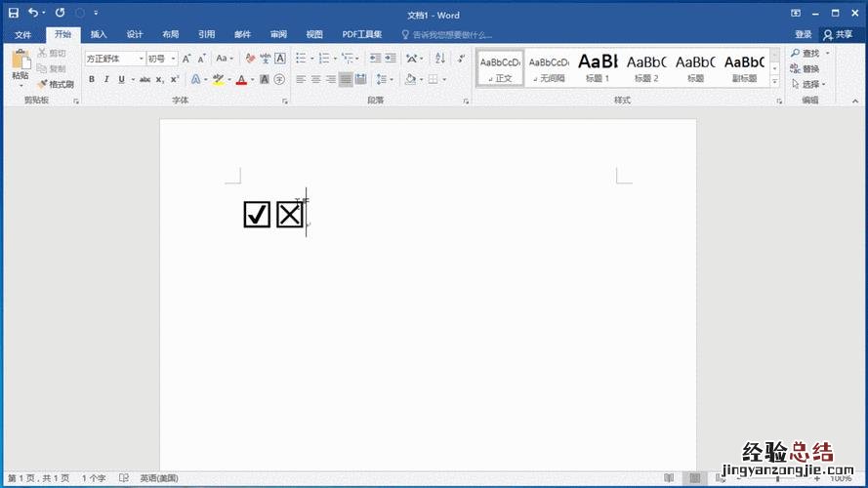This screenshot has width=868, height=488.
Task: Click the 登录 (Sign in) link
Action: [803, 34]
